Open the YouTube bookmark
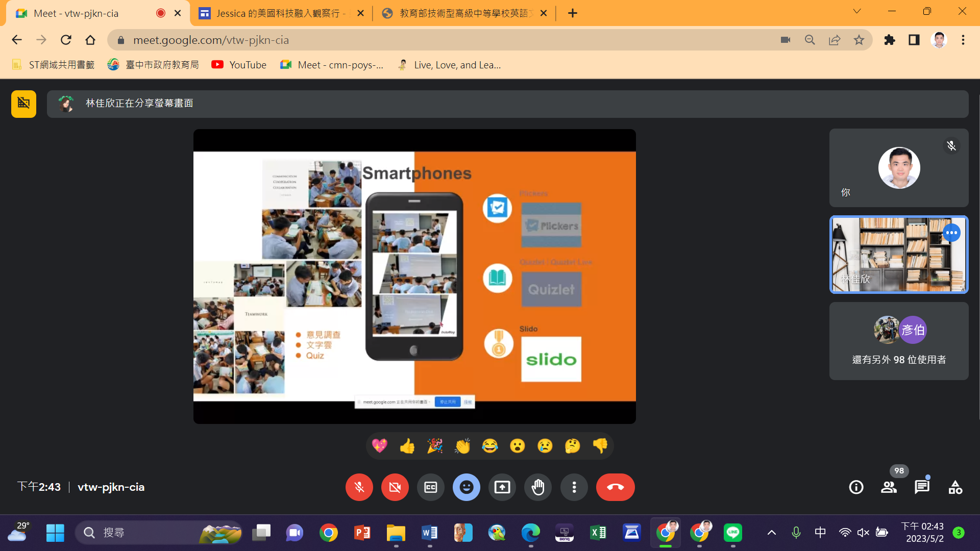The width and height of the screenshot is (980, 551). pos(239,65)
